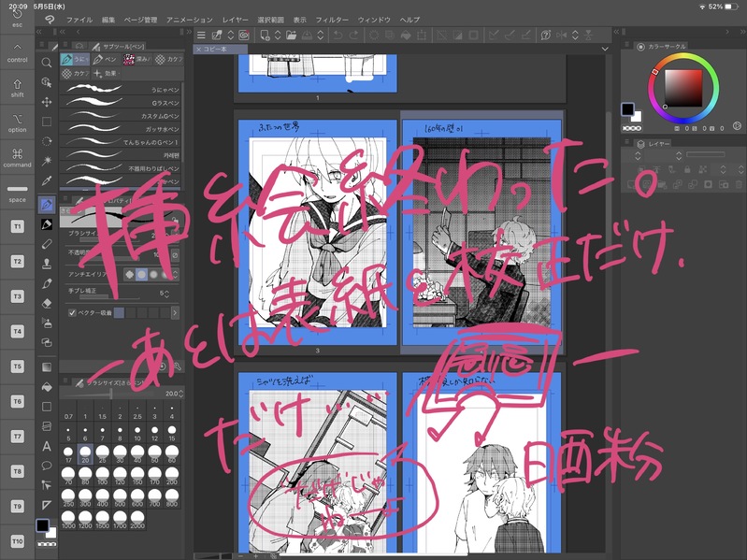Screen dimensions: 747x560
Task: Open the stepper next to new document icon
Action: pos(278,36)
